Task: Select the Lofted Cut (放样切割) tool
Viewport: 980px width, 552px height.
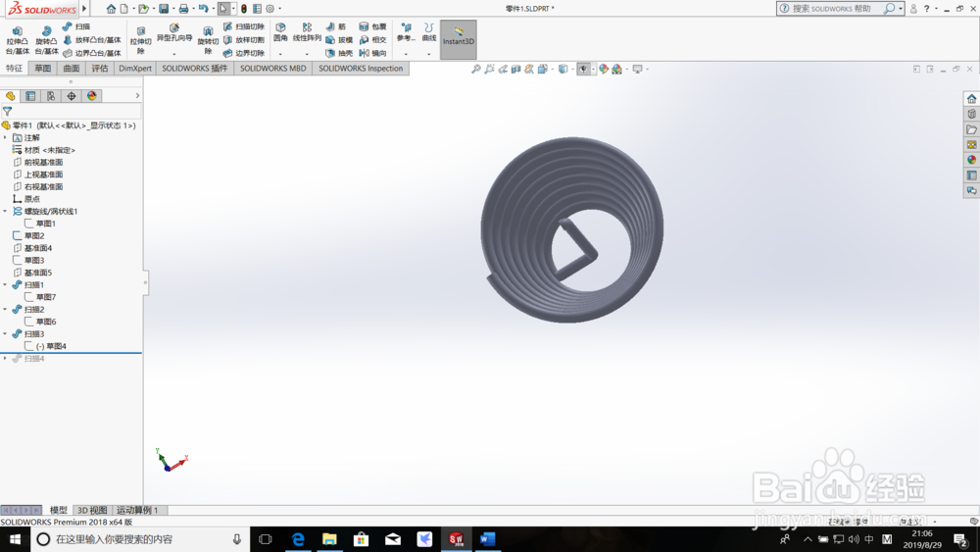Action: [x=244, y=40]
